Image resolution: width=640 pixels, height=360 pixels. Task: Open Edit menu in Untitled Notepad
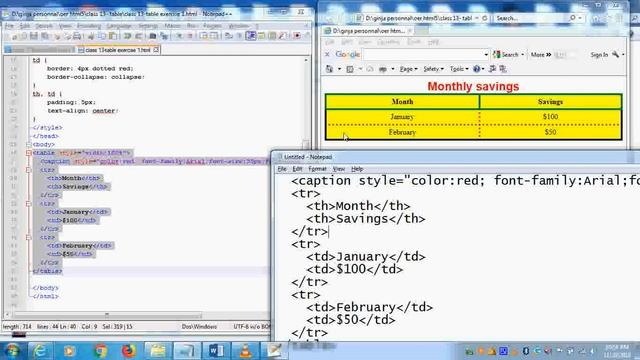(297, 169)
